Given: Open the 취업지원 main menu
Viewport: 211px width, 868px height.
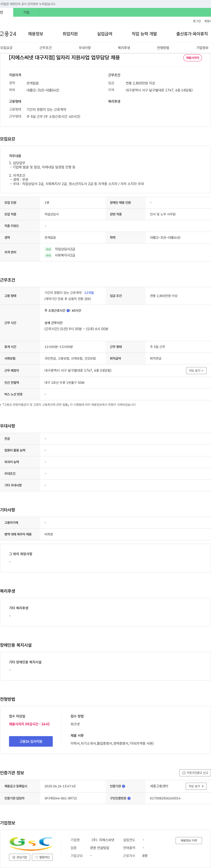Looking at the screenshot, I should [x=70, y=34].
